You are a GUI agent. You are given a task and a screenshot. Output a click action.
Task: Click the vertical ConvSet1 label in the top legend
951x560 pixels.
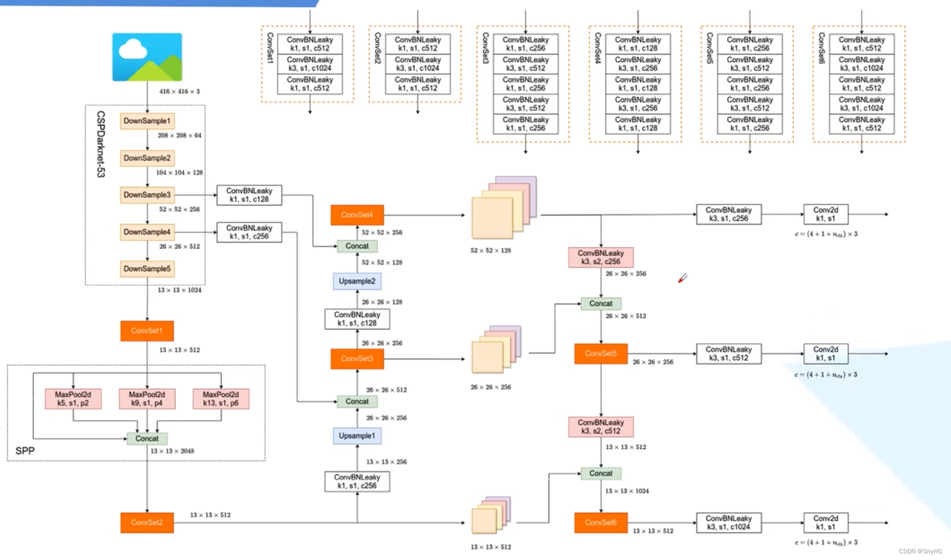click(269, 48)
